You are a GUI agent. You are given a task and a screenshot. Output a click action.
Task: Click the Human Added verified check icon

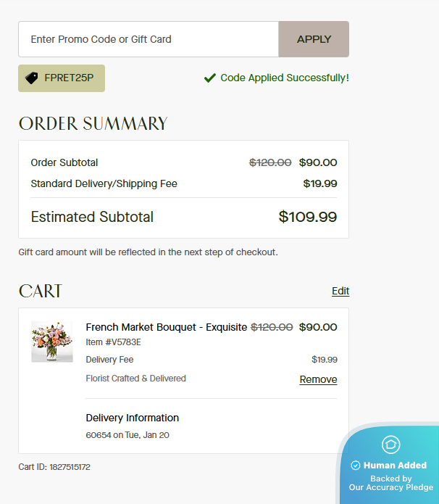coord(356,466)
